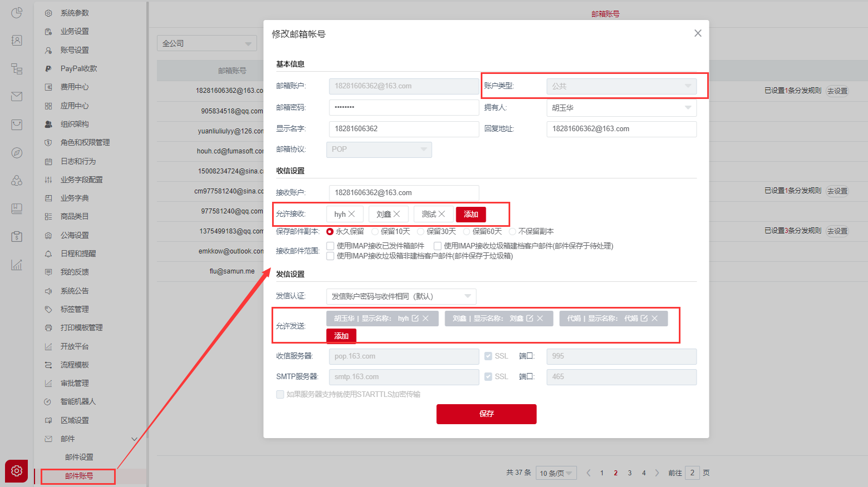Remove 测试 tag from allowed receivers

click(x=442, y=214)
